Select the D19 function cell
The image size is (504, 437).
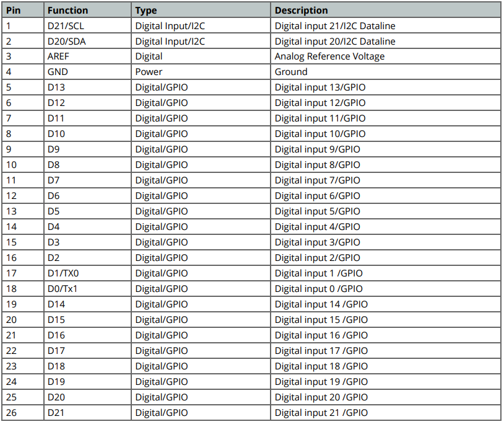click(87, 382)
